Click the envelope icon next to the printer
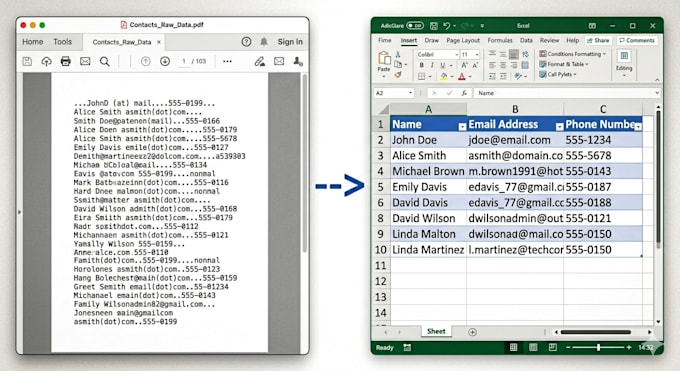680x371 pixels. 85,61
